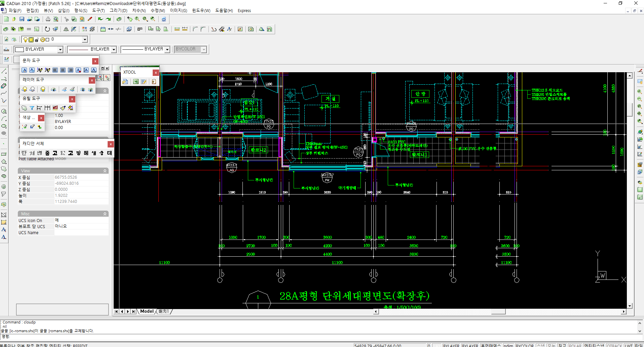644x347 pixels.
Task: Close the 유틸 도구 floating toolbar
Action: coord(72,99)
